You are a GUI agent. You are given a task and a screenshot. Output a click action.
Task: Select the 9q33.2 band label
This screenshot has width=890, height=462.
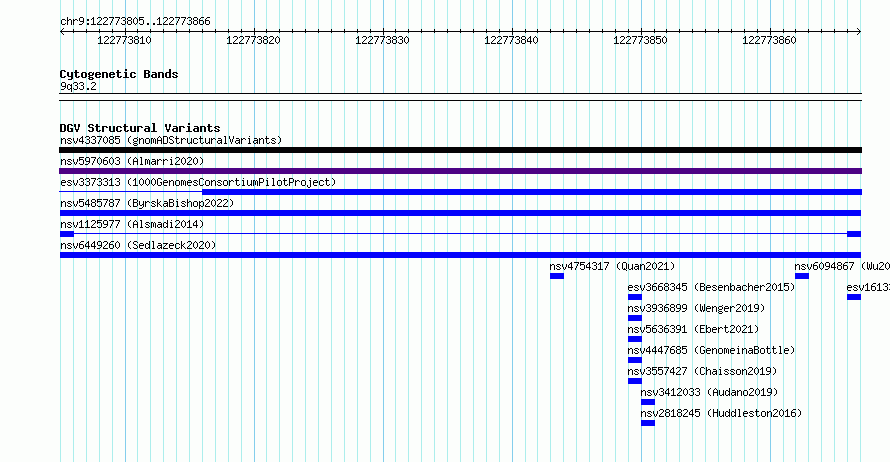coord(78,86)
